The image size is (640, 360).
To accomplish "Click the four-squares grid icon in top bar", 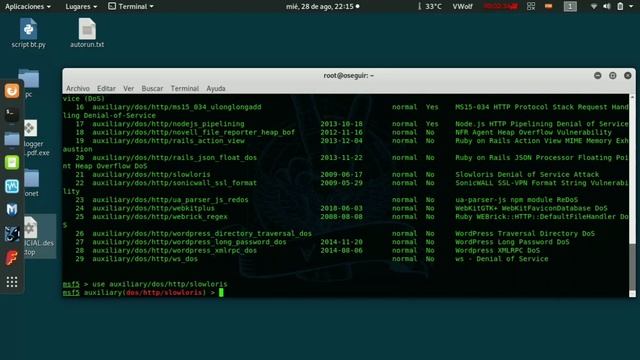I will click(531, 7).
